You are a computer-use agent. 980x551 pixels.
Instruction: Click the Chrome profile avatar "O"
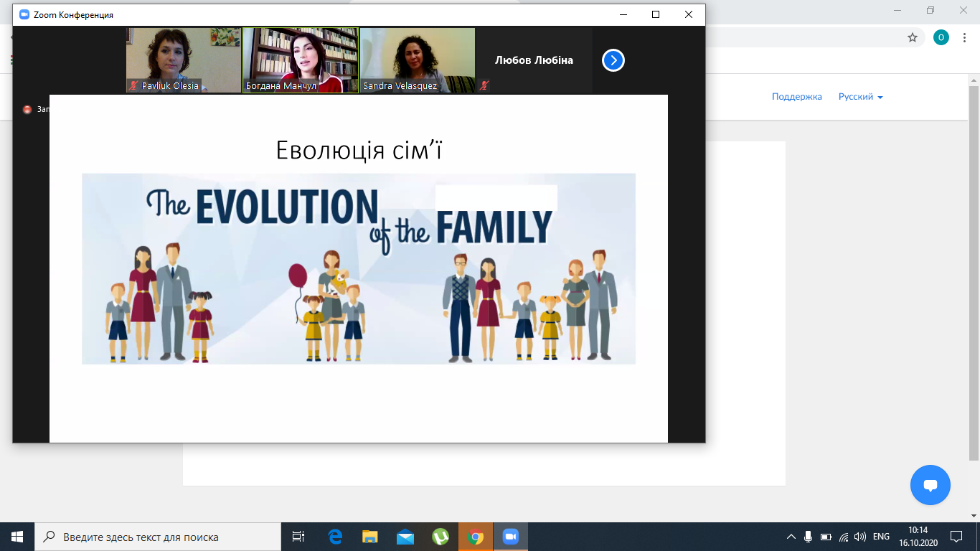(941, 37)
